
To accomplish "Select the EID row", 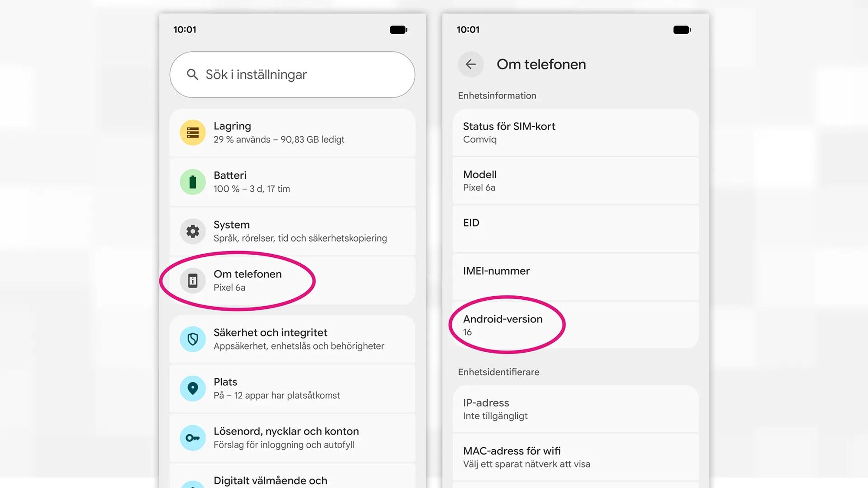I will click(575, 229).
